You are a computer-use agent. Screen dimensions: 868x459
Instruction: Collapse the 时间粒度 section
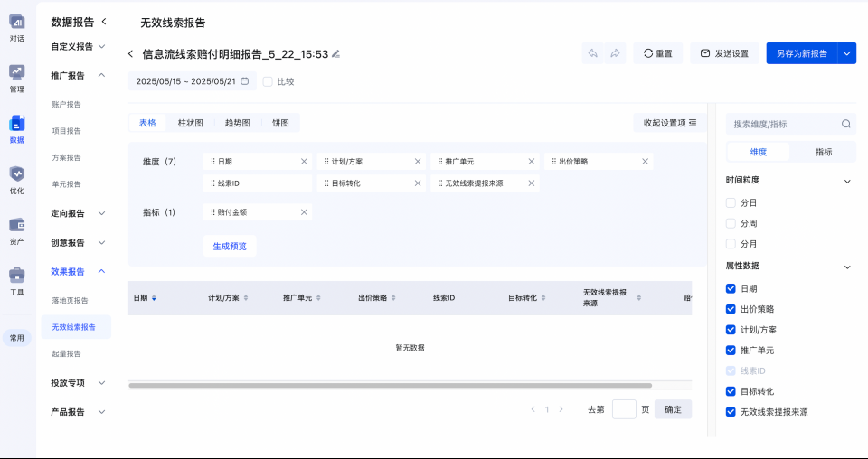tap(847, 181)
